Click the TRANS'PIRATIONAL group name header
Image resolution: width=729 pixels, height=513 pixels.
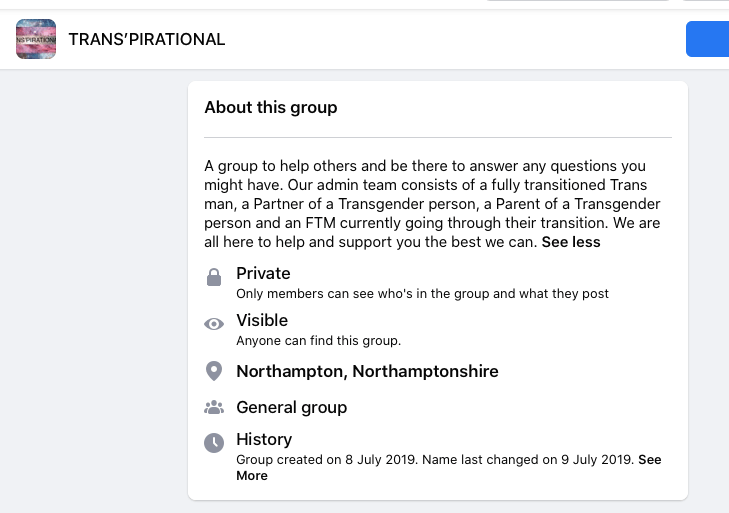[x=147, y=40]
